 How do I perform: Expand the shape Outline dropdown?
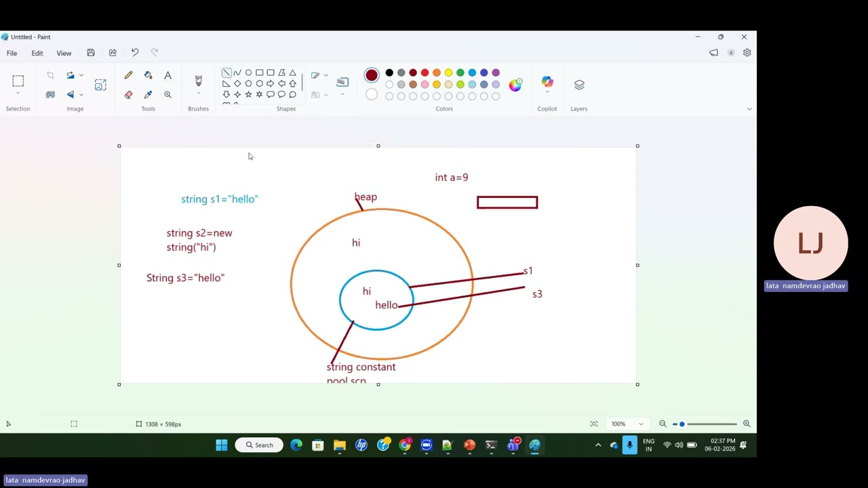326,75
